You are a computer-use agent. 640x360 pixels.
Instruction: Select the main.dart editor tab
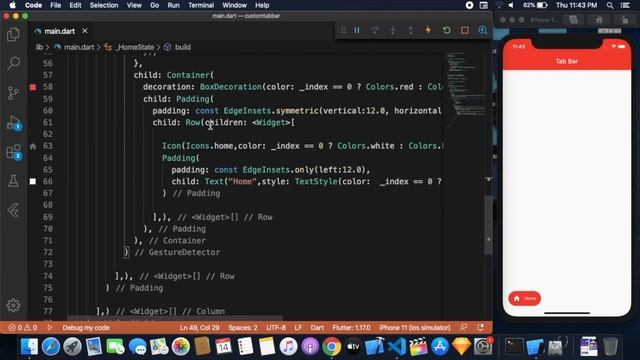coord(60,31)
